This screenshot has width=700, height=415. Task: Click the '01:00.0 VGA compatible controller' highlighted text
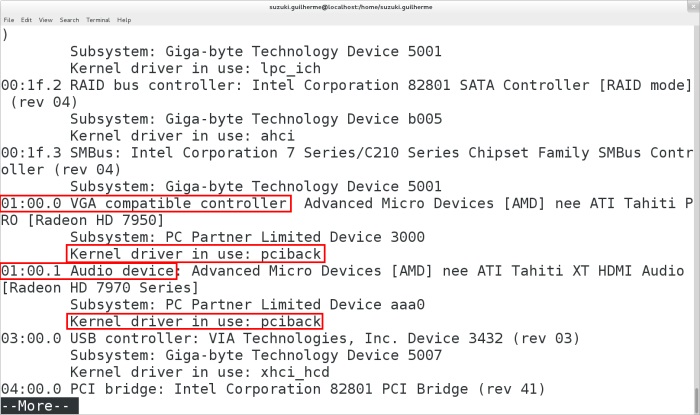146,203
